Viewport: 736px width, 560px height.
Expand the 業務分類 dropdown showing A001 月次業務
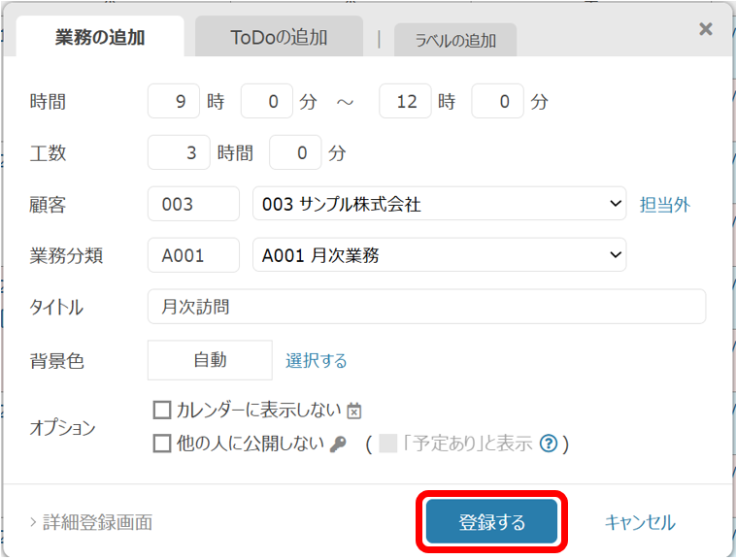click(439, 255)
